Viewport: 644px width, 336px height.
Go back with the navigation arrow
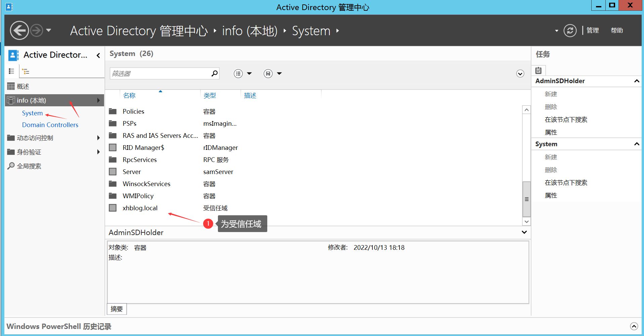click(19, 31)
